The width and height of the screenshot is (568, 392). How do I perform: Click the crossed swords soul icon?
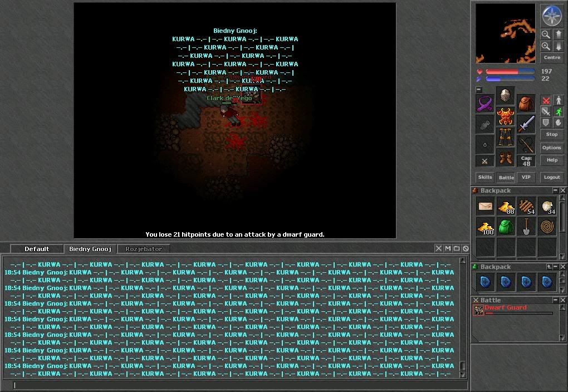click(x=484, y=161)
